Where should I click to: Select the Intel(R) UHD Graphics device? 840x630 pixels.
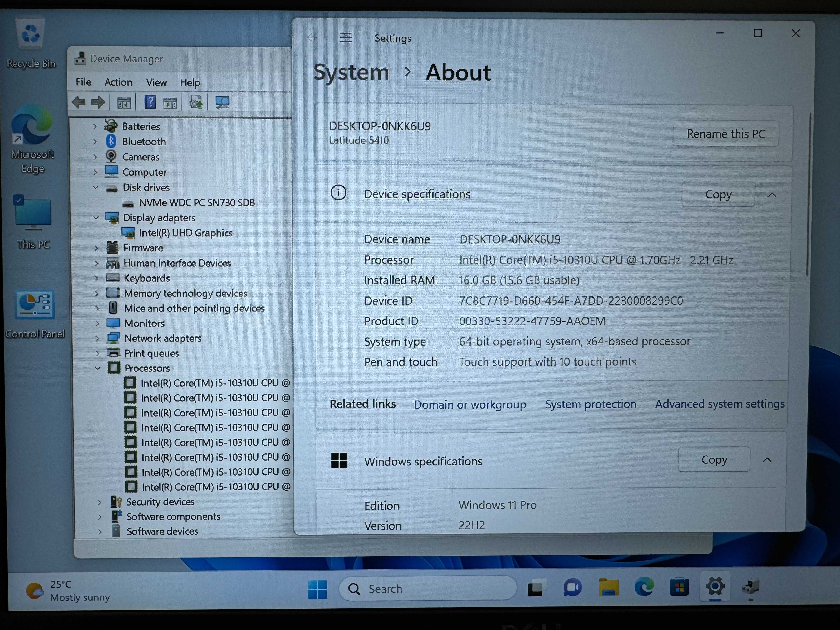click(x=185, y=233)
